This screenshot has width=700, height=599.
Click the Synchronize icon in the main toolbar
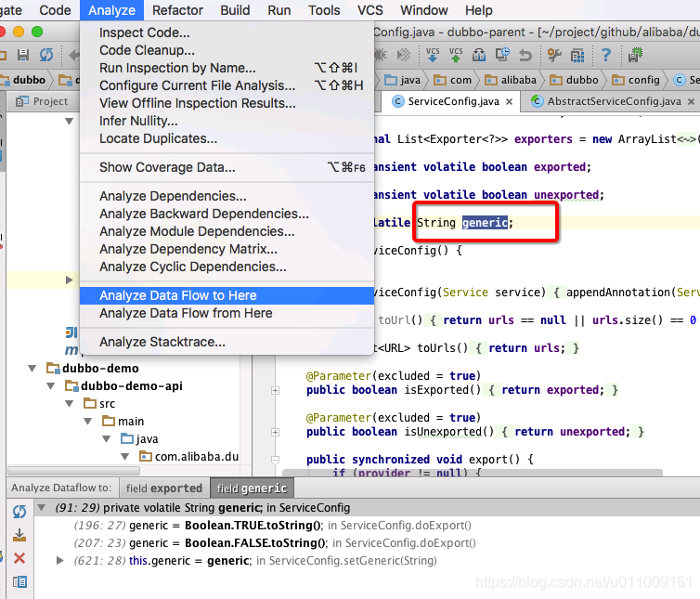click(46, 55)
